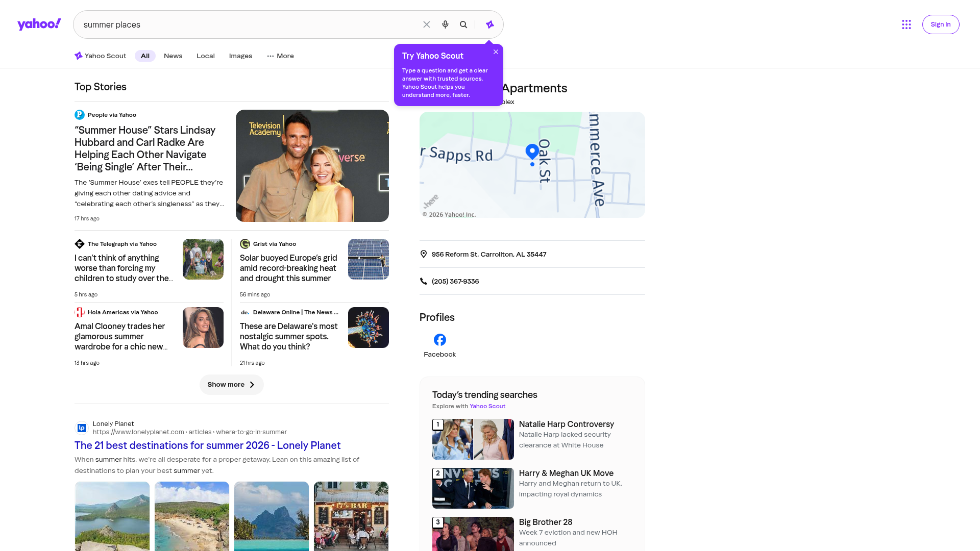Open the Yahoo Scout tab
The width and height of the screenshot is (980, 551).
click(x=101, y=56)
